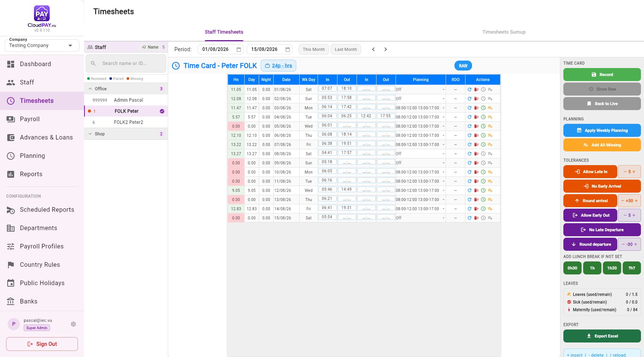
Task: Toggle No Early Arrival
Action: click(602, 186)
